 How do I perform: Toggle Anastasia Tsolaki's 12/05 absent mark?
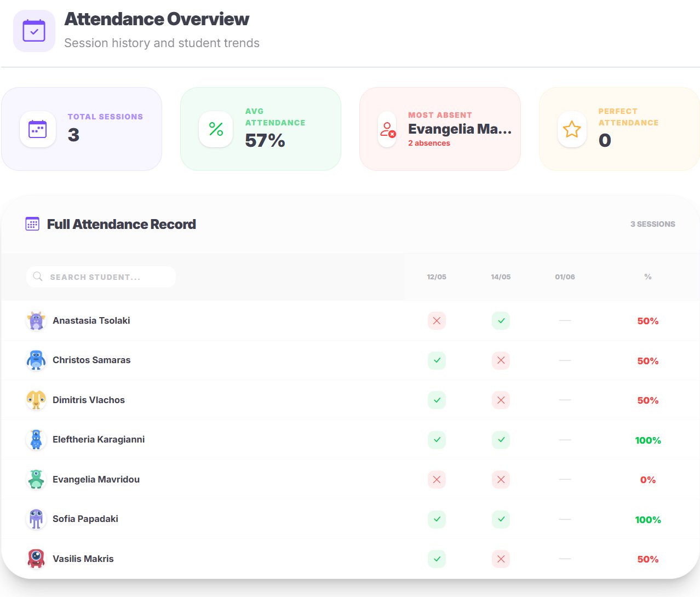click(437, 321)
